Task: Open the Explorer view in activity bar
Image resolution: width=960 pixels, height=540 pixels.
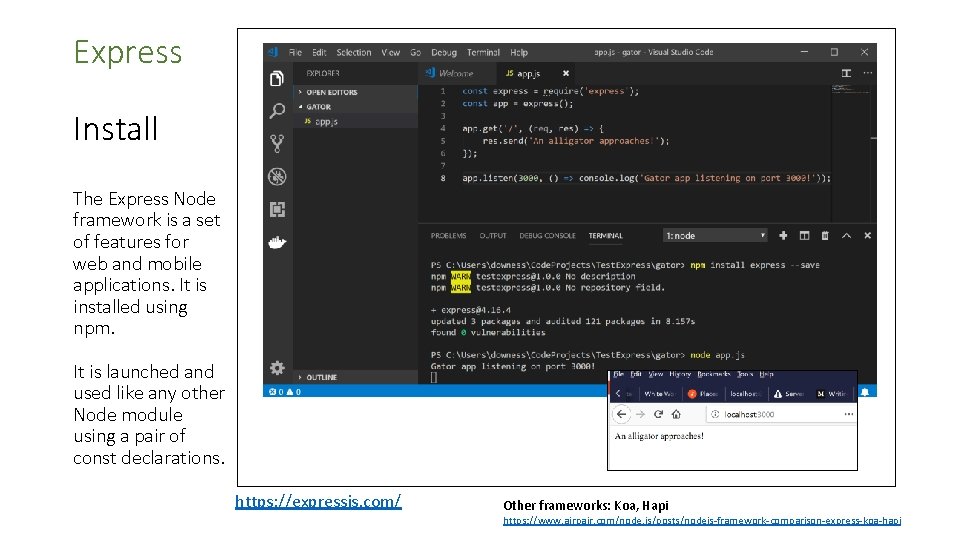Action: pos(277,78)
